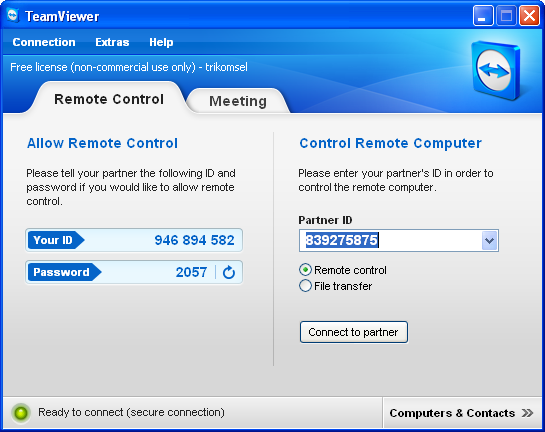Click the TeamViewer title bar icon

[x=13, y=16]
